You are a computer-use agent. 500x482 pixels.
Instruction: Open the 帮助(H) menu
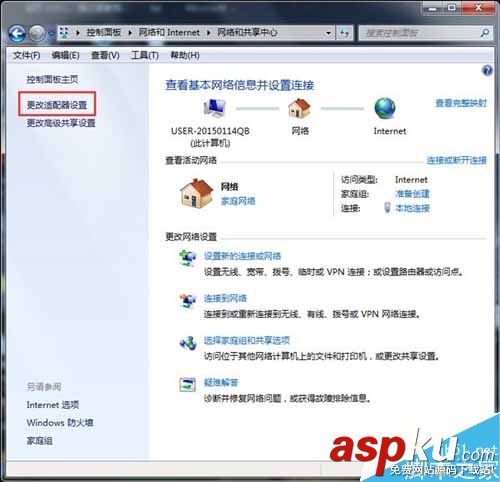(185, 55)
